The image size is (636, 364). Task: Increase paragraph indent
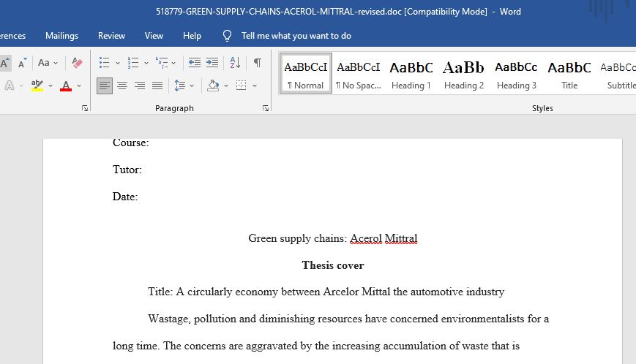212,63
